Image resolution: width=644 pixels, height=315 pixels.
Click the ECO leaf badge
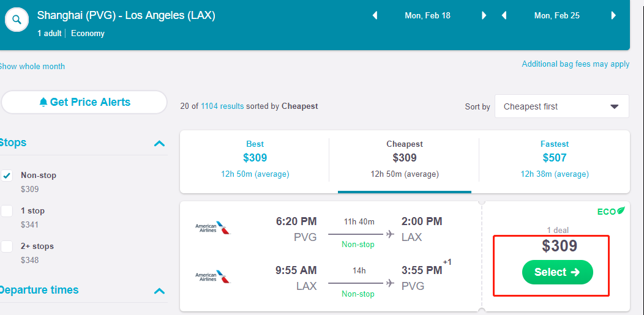(611, 212)
